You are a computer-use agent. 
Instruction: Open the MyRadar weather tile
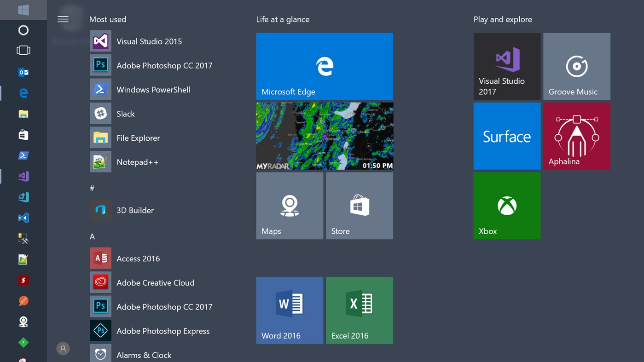click(x=324, y=136)
